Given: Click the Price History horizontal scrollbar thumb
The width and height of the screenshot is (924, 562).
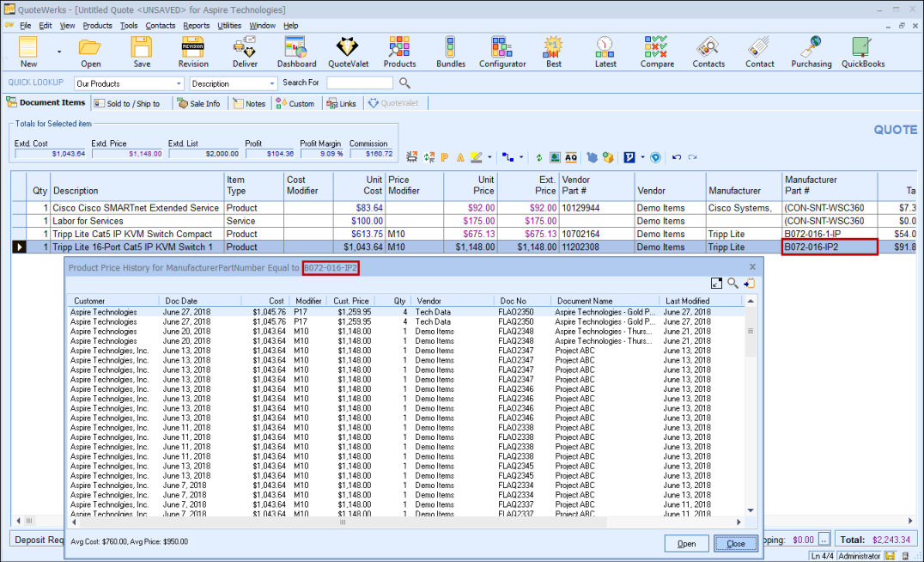Looking at the screenshot, I should pos(343,522).
